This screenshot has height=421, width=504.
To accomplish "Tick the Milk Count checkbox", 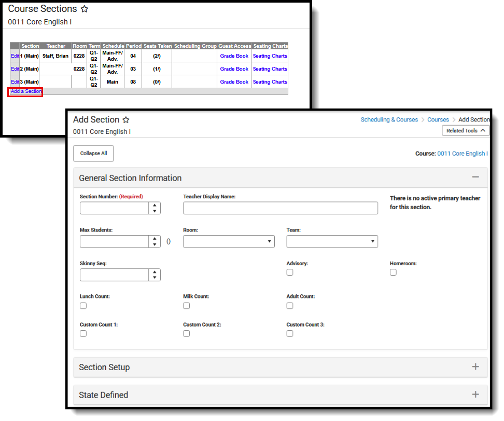I will [186, 305].
